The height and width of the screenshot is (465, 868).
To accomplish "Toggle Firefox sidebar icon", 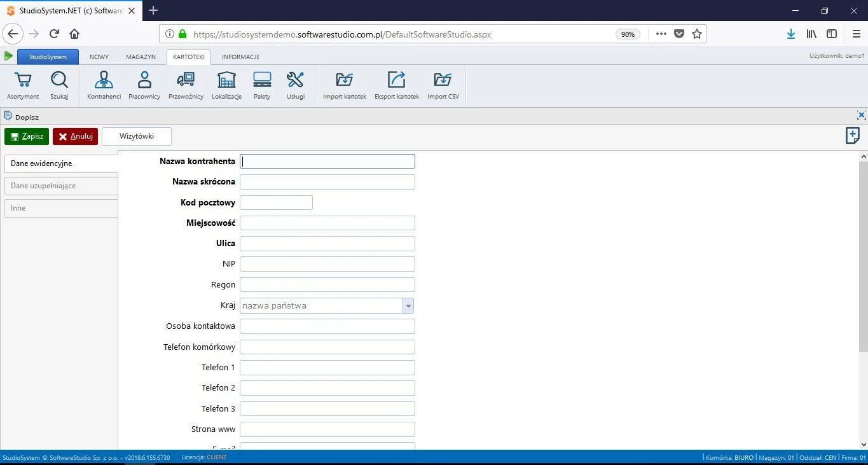I will [832, 34].
